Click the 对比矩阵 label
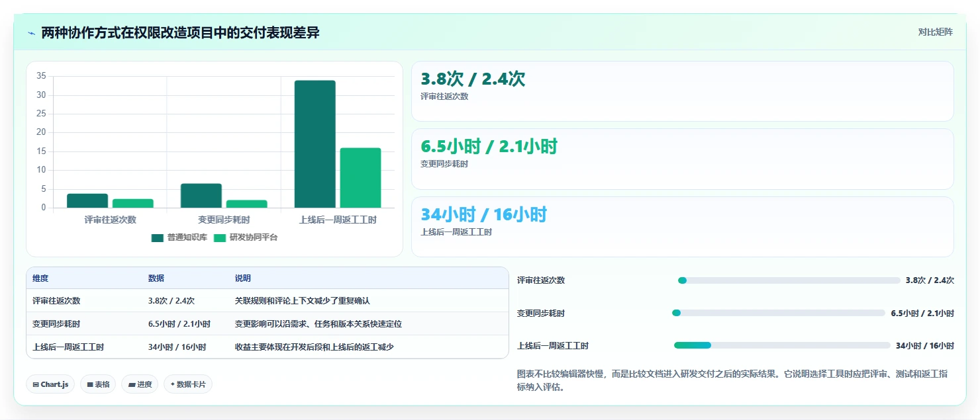 point(936,32)
